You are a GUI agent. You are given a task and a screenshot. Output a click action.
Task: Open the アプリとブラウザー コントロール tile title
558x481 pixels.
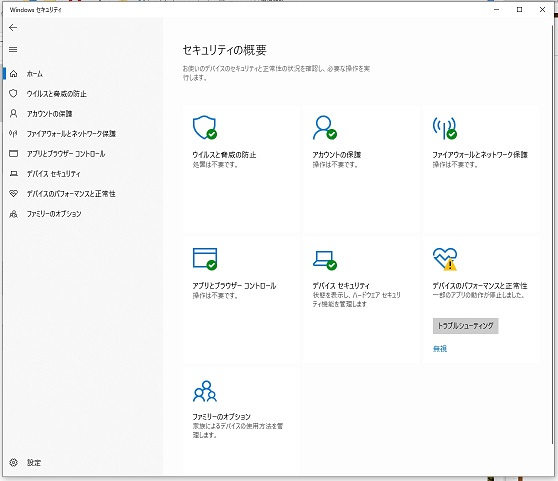(234, 285)
